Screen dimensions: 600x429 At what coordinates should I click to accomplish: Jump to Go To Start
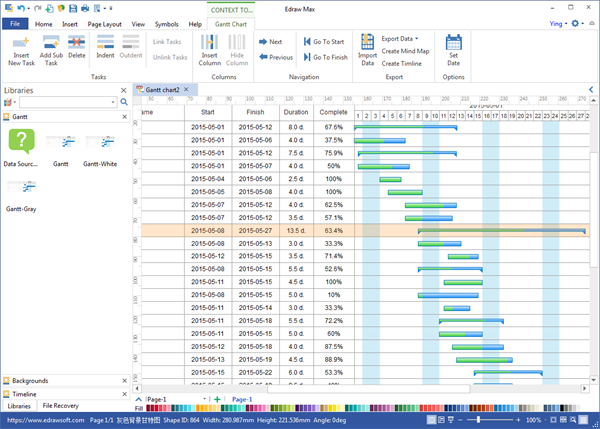(x=325, y=42)
